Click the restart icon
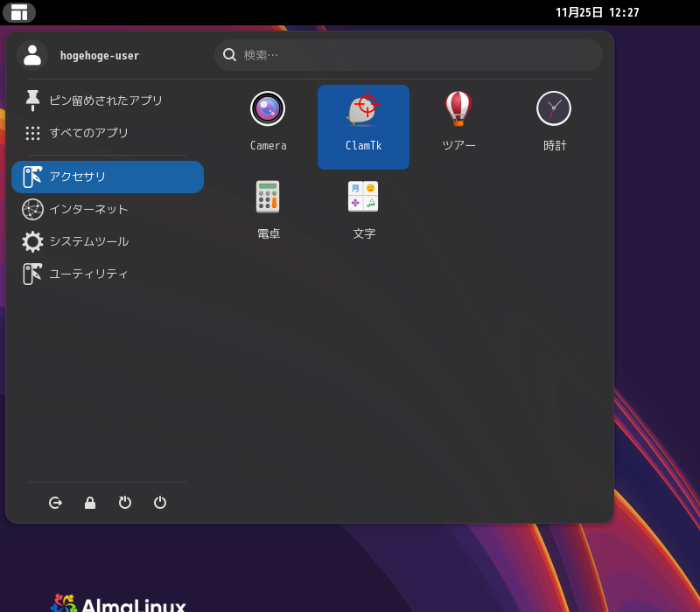The image size is (700, 612). [125, 503]
